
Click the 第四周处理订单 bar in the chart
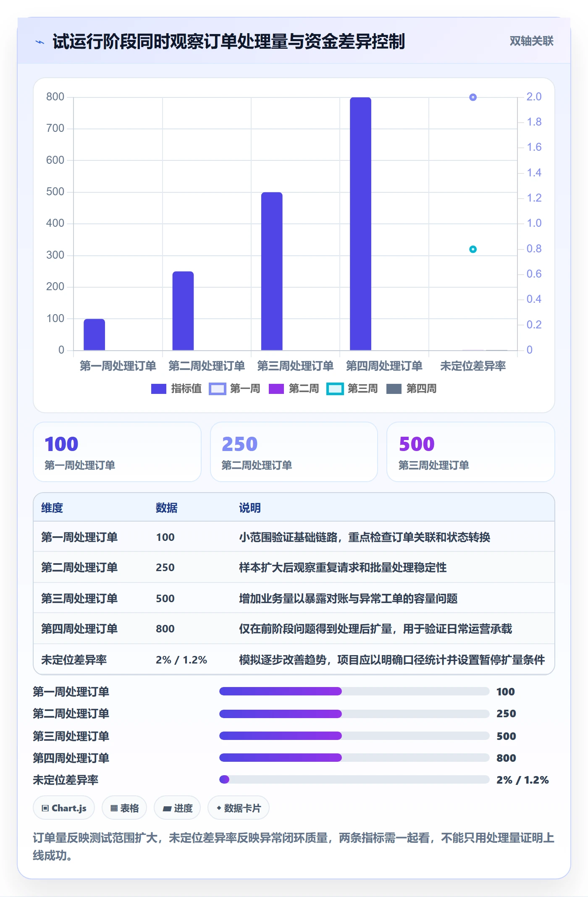[360, 224]
